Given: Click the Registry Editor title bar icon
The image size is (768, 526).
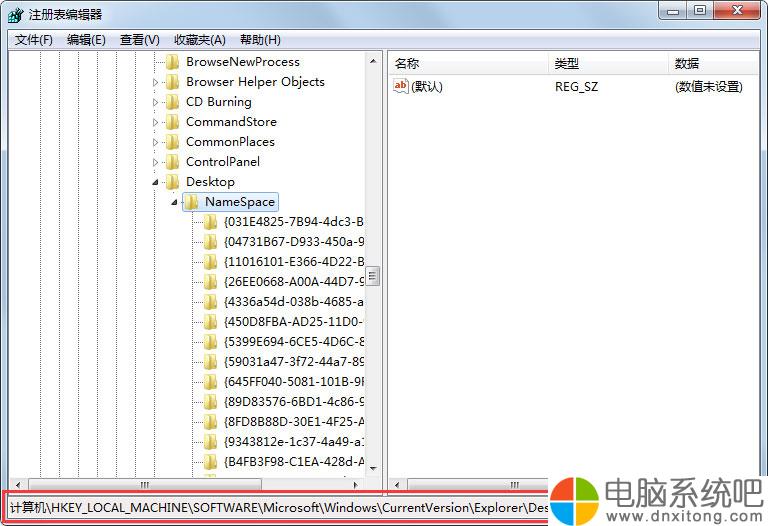Looking at the screenshot, I should pyautogui.click(x=16, y=15).
